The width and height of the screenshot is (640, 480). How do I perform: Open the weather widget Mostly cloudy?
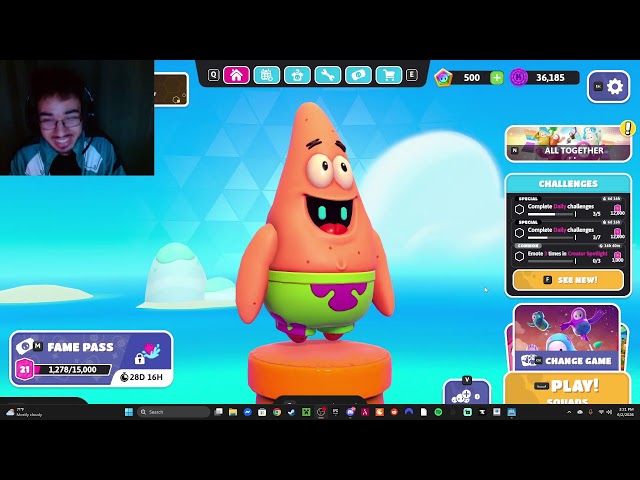[x=24, y=412]
